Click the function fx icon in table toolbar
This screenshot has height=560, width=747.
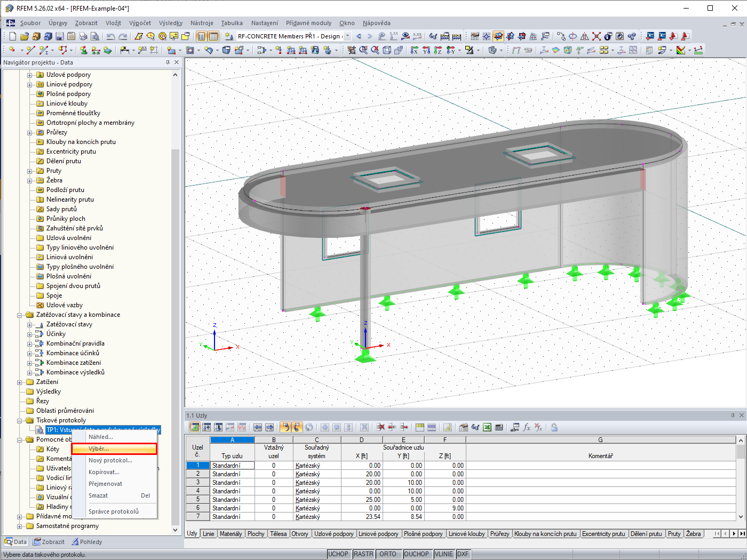[x=527, y=427]
